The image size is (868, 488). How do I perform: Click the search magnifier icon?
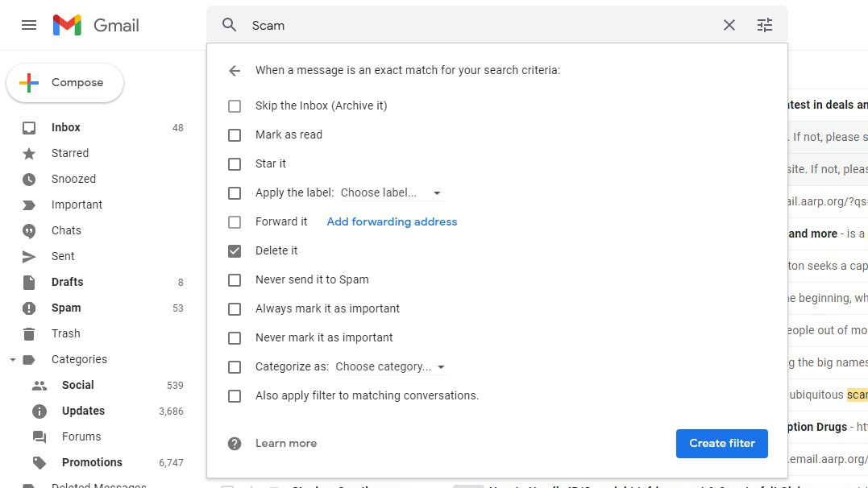(x=230, y=25)
